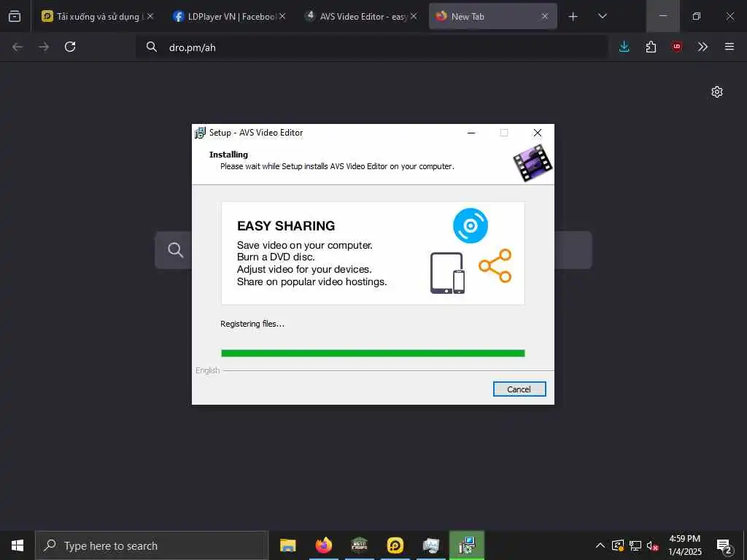Open the uBlock Origin extension icon
Viewport: 747px width, 560px height.
(x=677, y=47)
